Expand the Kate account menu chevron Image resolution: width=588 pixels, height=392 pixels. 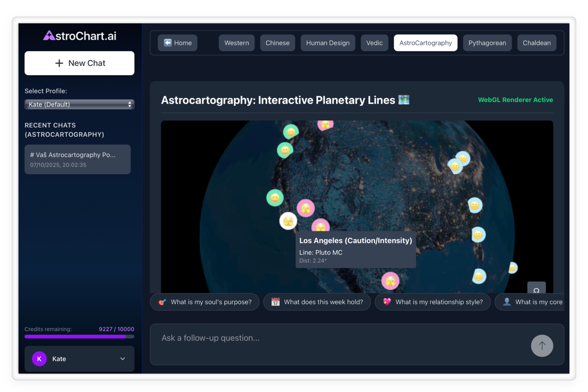[123, 359]
